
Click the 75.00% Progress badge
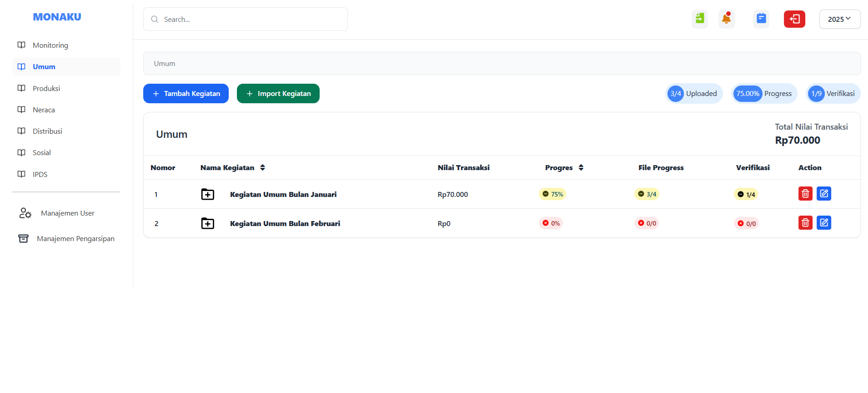coord(764,94)
